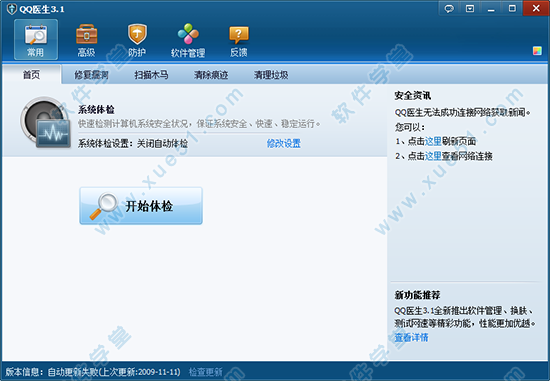Open the 防护 shield icon
Screen dimensions: 550x381
point(137,40)
